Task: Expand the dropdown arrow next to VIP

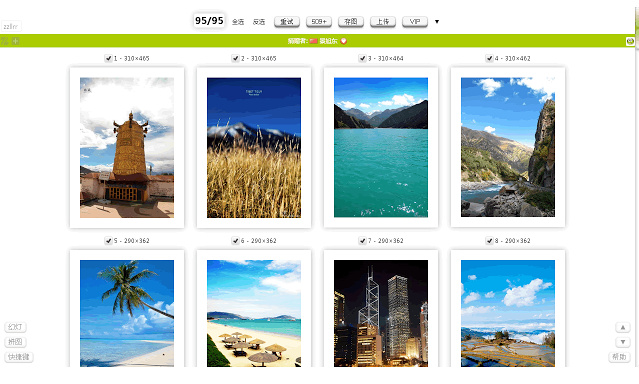Action: click(437, 22)
